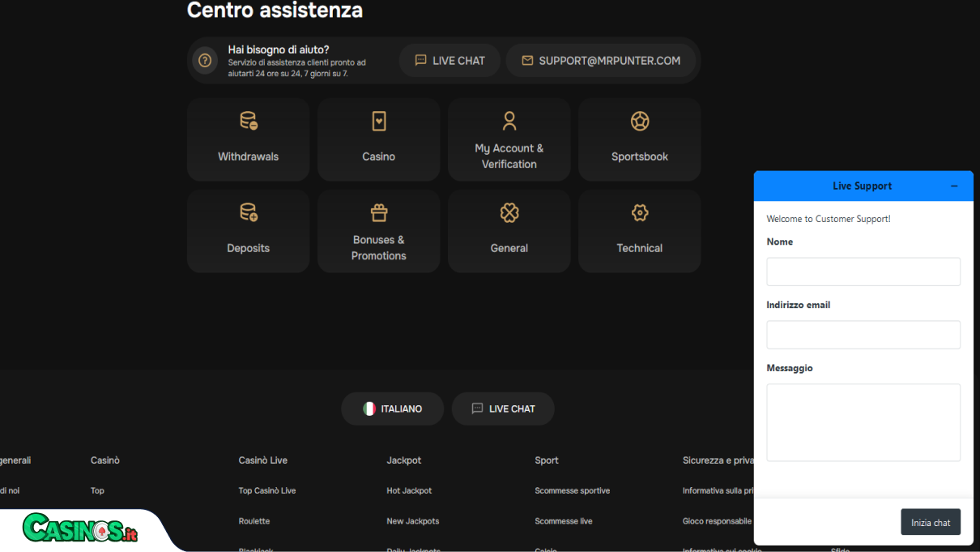Open the Roulette footer link
This screenshot has height=552, width=980.
(x=254, y=521)
